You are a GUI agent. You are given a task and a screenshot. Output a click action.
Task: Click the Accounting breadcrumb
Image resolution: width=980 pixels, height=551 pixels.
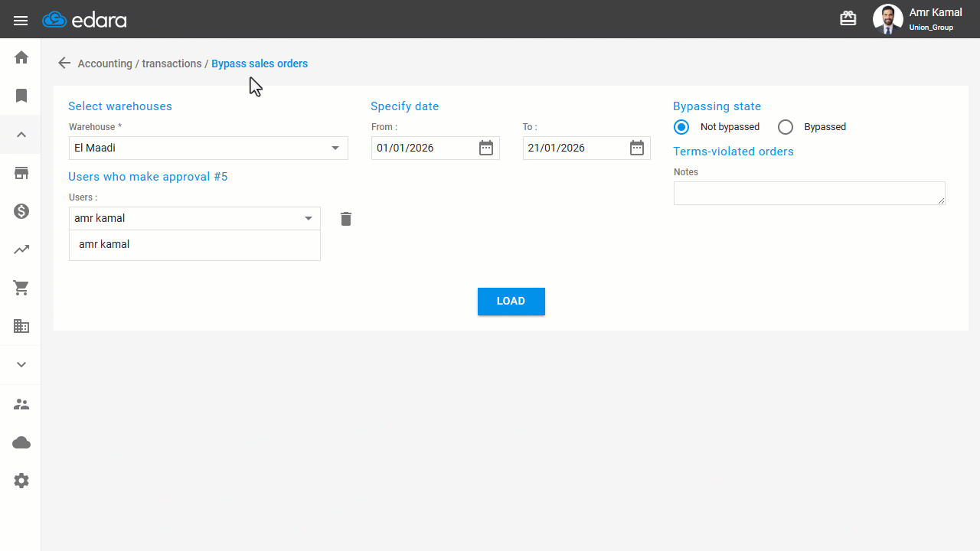coord(105,64)
